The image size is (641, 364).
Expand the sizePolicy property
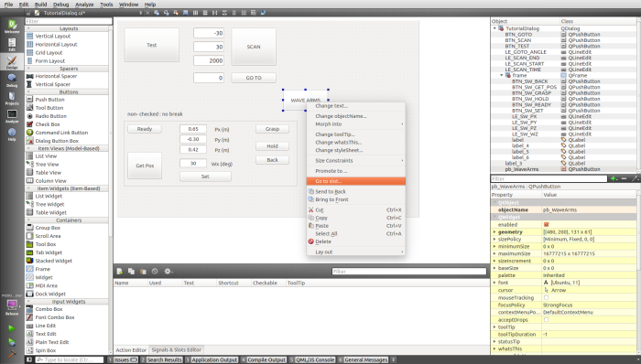point(494,239)
